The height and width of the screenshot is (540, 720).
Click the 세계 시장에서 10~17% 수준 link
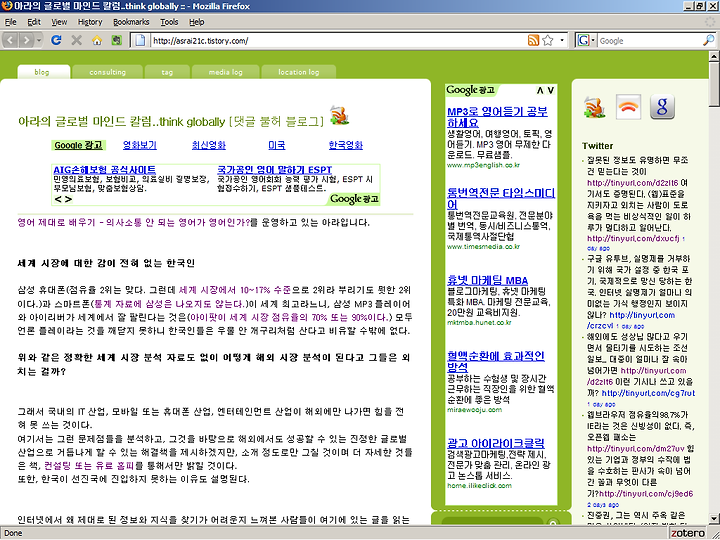[235, 290]
